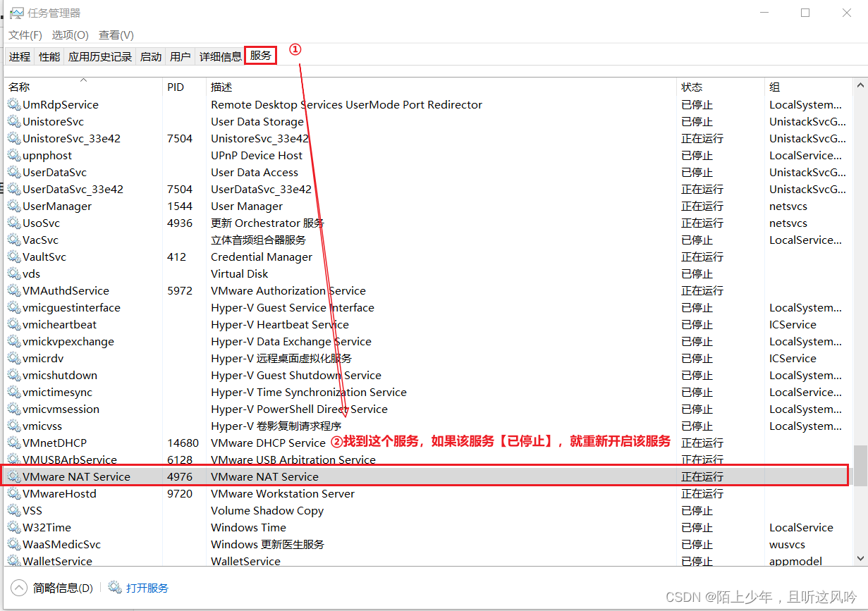
Task: Click the gear icon beside UnistoreSvc_33e42
Action: pyautogui.click(x=14, y=138)
